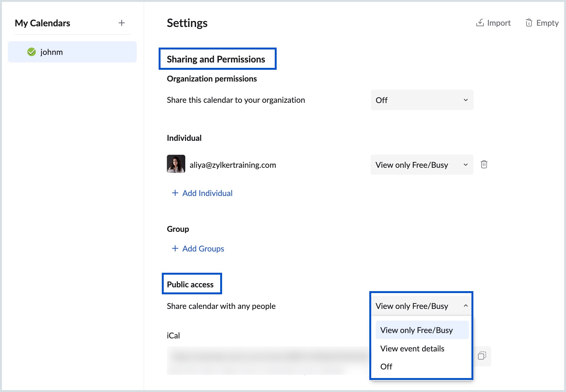The image size is (566, 392).
Task: Choose View only Free/Busy from the open list
Action: tap(416, 330)
